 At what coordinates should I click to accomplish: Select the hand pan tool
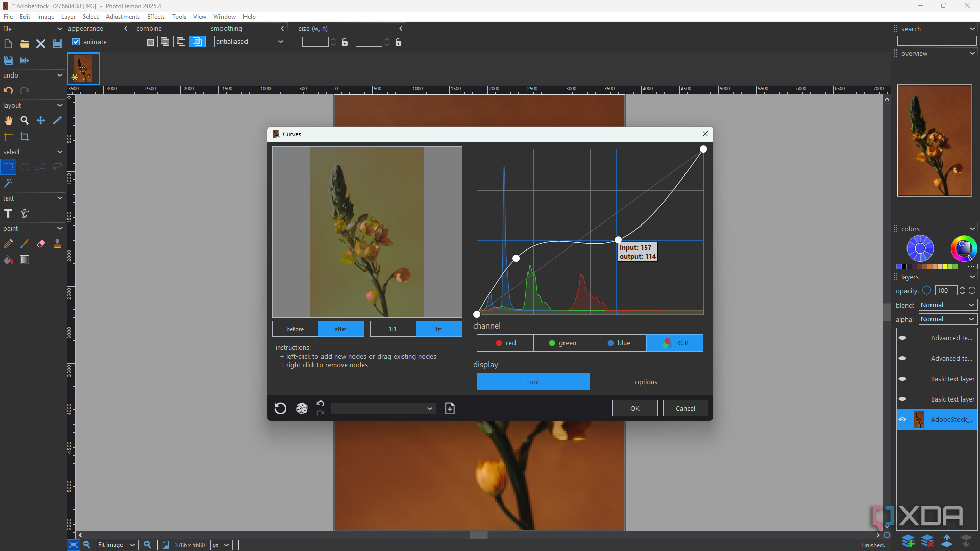[8, 120]
